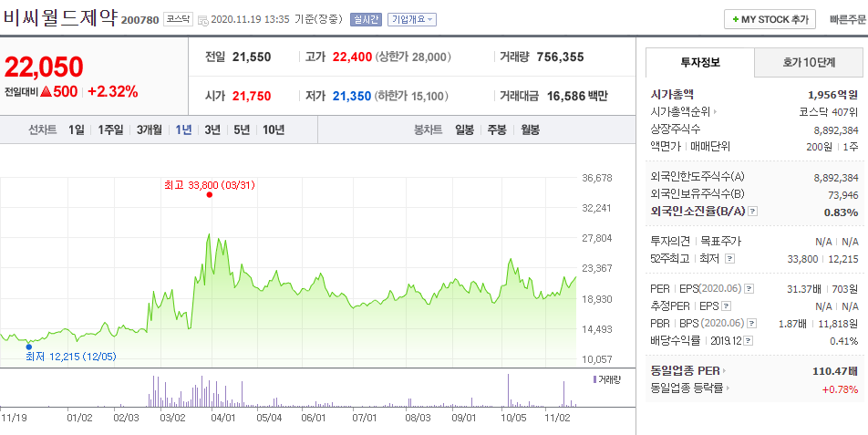Select 1년 line chart period
The height and width of the screenshot is (435, 868).
(x=183, y=130)
